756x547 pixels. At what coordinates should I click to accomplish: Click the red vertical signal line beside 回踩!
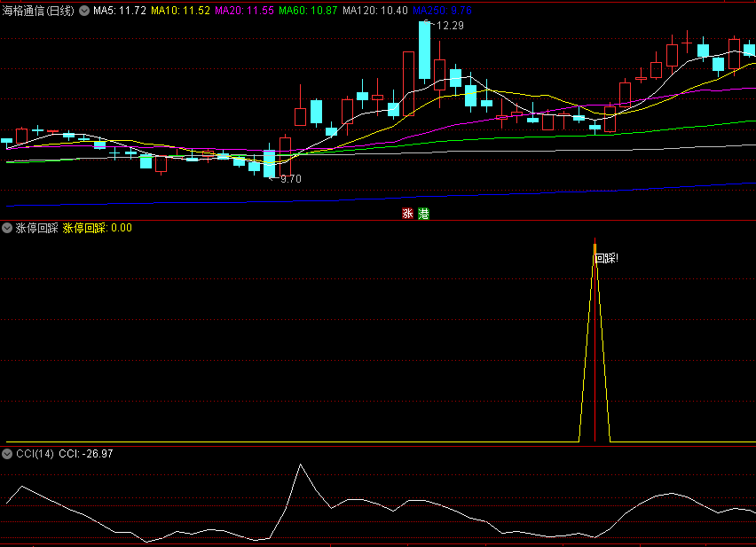click(x=595, y=340)
